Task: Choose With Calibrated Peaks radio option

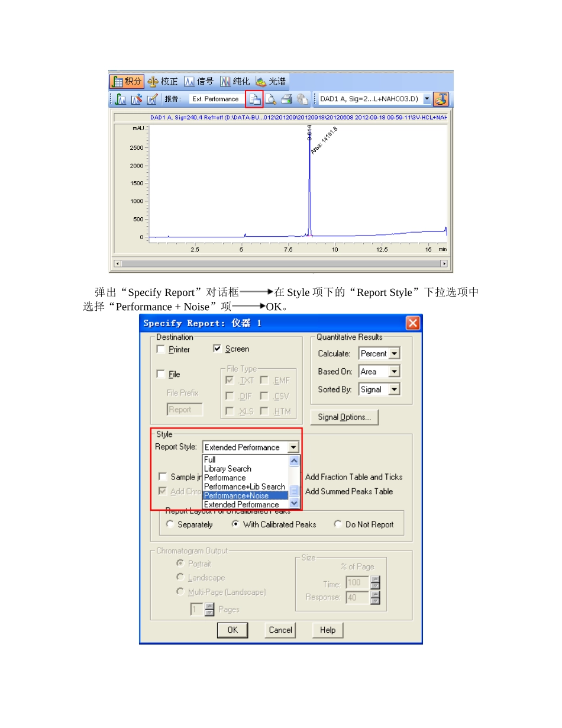Action: click(235, 524)
